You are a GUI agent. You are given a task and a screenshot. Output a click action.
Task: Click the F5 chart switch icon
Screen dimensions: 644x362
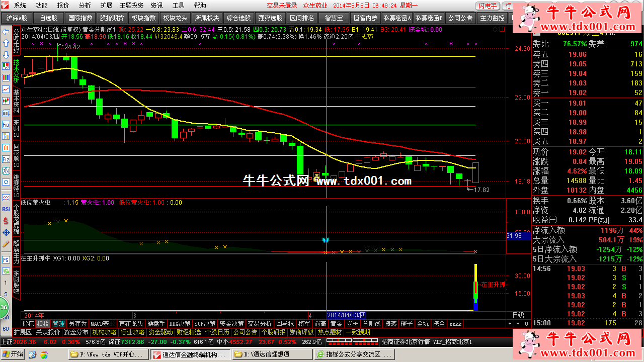[6, 260]
